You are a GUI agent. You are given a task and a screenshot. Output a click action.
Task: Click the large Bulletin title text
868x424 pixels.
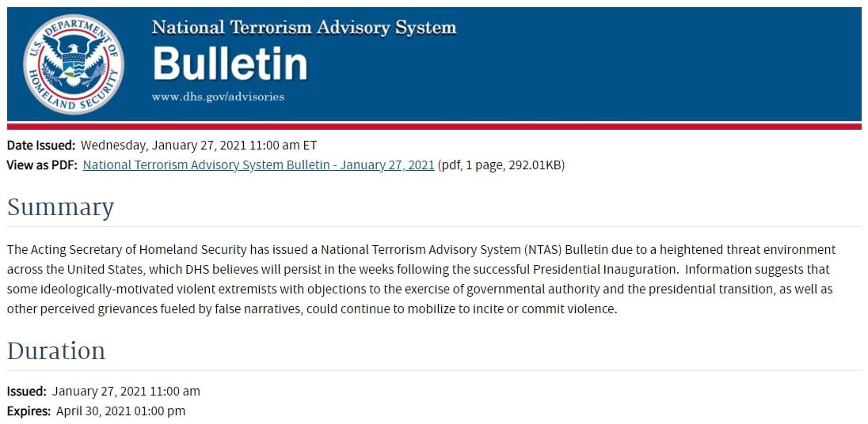230,64
